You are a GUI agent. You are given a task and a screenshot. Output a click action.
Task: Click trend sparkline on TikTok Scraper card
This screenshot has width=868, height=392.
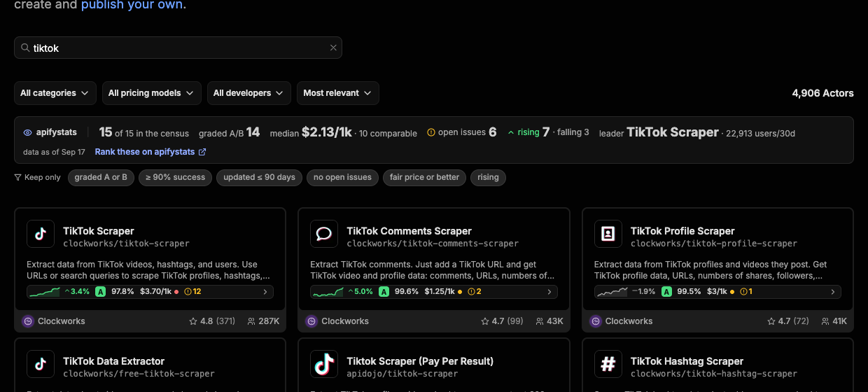click(x=45, y=292)
